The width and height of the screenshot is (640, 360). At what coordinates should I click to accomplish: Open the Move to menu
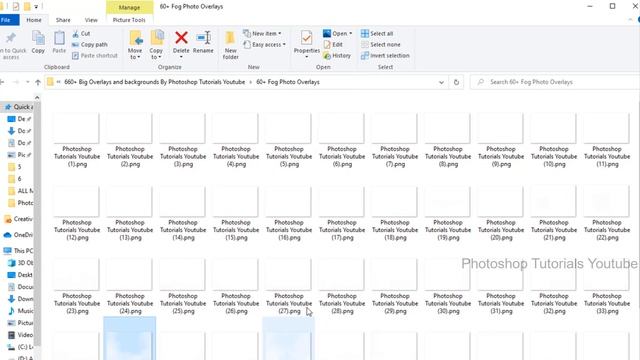point(135,45)
